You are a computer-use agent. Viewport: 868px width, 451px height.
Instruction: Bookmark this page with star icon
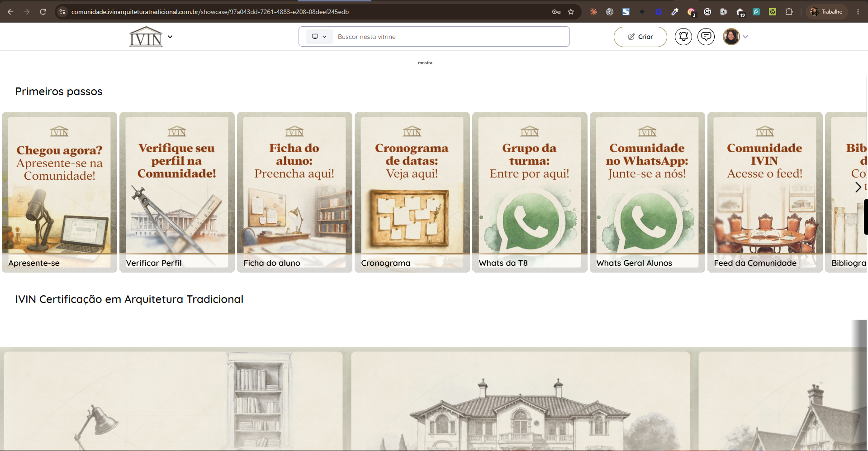pos(571,12)
